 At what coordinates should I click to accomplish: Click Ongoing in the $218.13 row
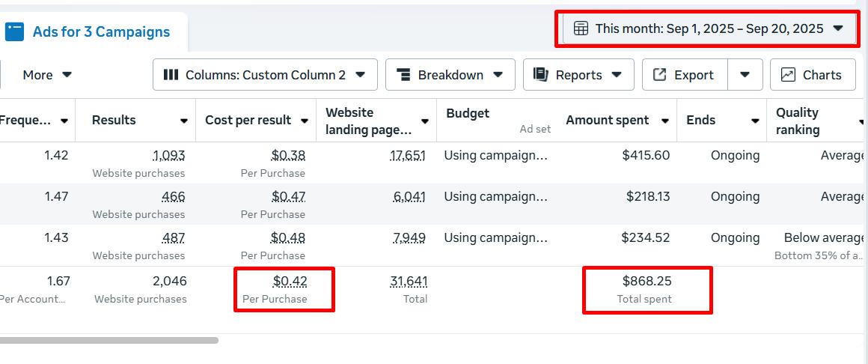click(735, 197)
